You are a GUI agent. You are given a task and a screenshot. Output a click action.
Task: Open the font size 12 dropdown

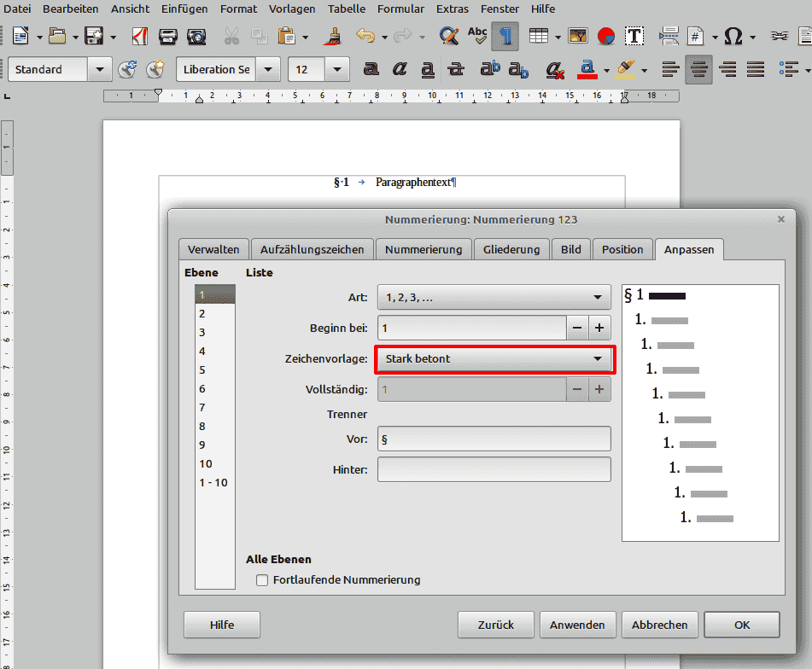[337, 69]
